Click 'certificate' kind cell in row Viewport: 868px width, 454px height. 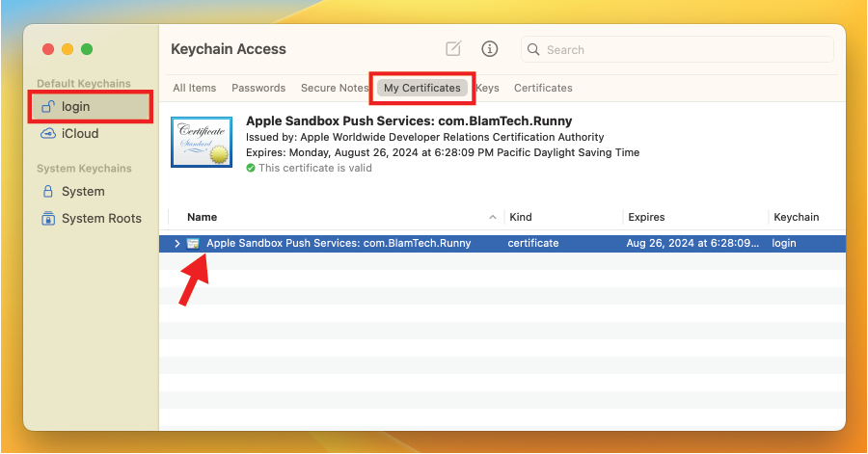[533, 243]
